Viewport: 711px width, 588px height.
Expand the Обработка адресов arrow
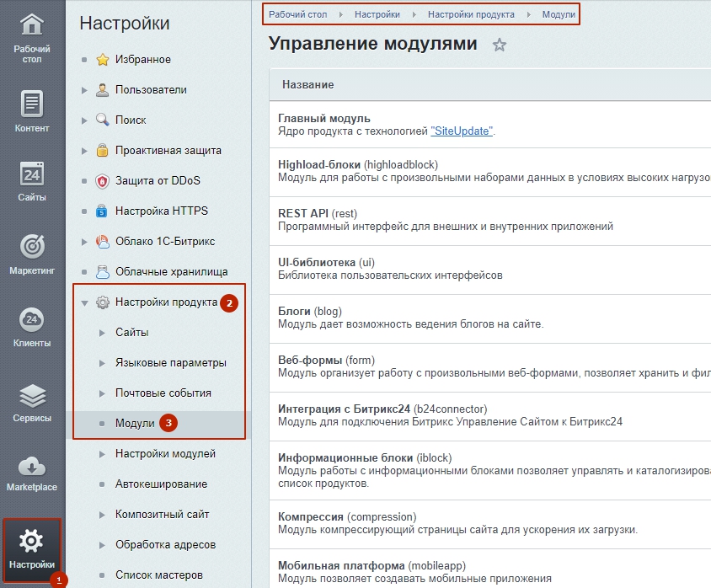pos(102,545)
